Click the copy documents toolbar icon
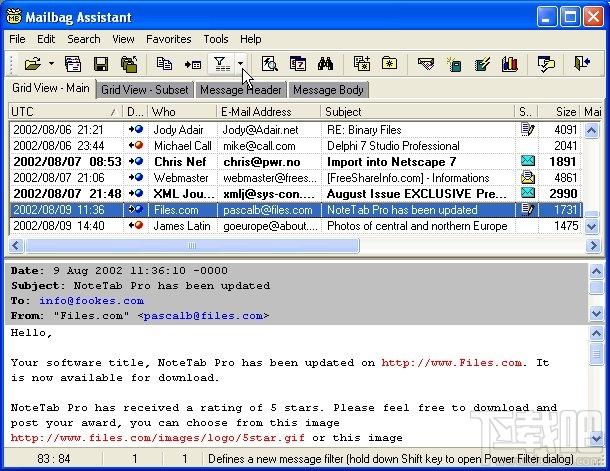 click(x=164, y=63)
